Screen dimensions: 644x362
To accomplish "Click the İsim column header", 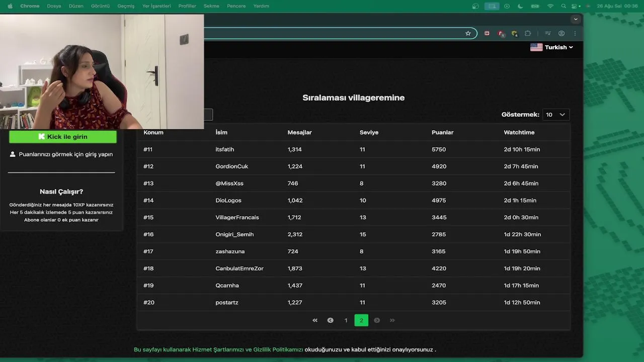I will click(x=221, y=132).
